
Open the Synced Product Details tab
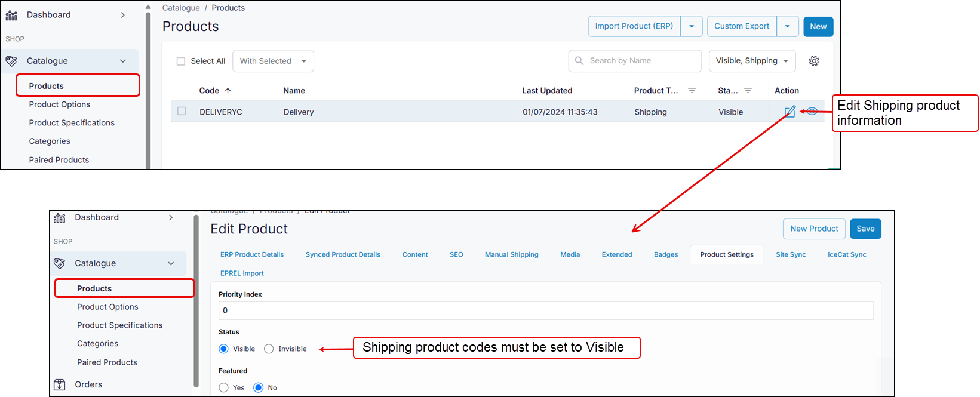pyautogui.click(x=343, y=254)
